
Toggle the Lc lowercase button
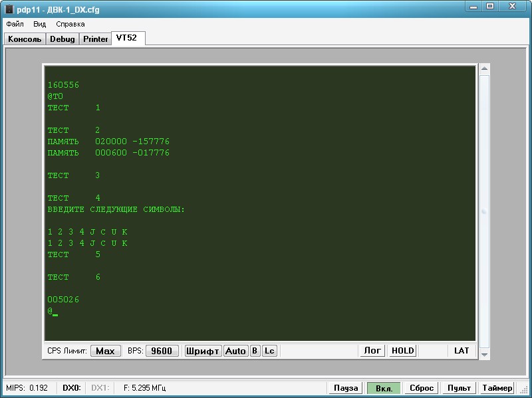(x=269, y=351)
